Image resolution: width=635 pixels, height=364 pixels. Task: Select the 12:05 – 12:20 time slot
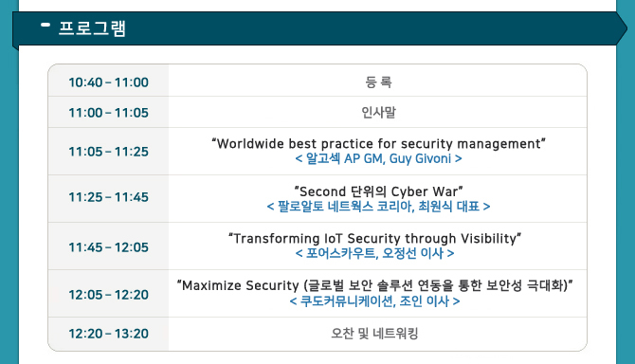click(108, 295)
